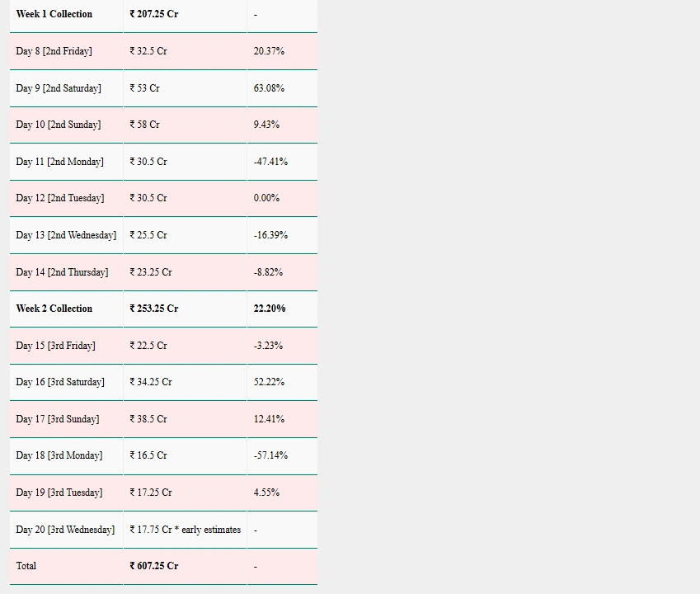Click the Day 10 [2nd Sunday] label
Image resolution: width=700 pixels, height=594 pixels.
(x=58, y=125)
